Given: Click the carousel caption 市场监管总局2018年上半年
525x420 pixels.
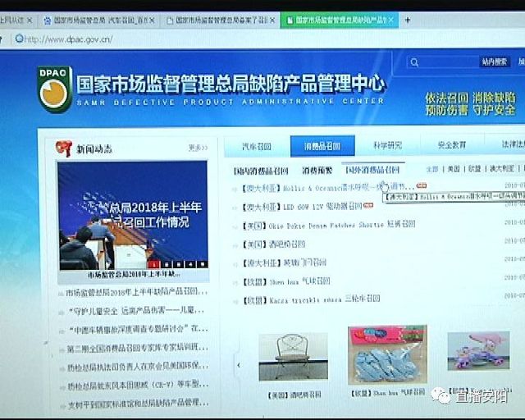Looking at the screenshot, I should point(134,275).
